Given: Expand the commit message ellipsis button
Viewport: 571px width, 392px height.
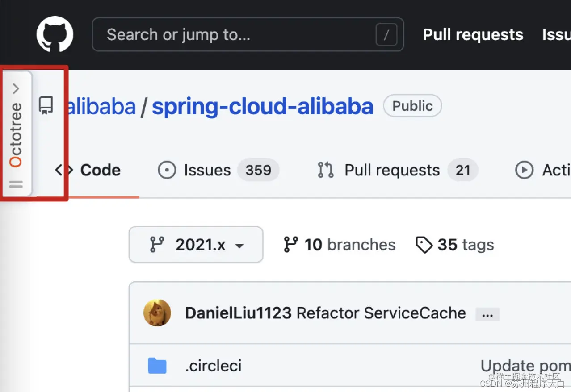Looking at the screenshot, I should click(487, 314).
